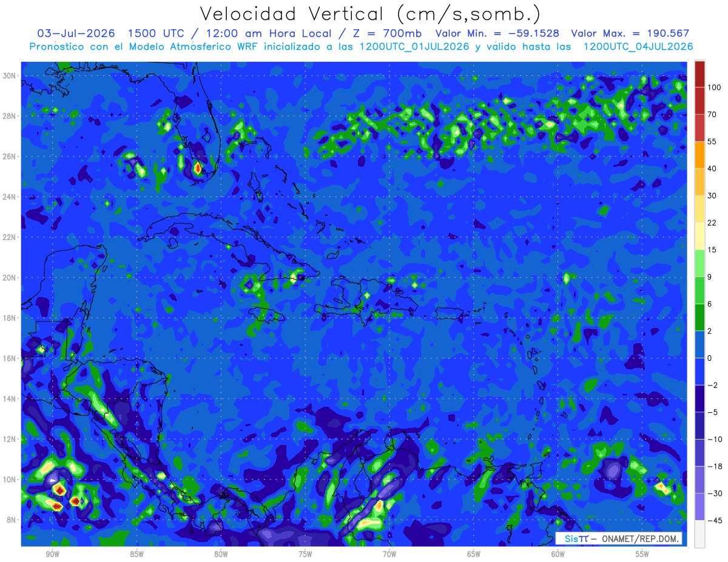This screenshot has width=728, height=562.
Task: Click the 20N latitude axis label
Action: [10, 278]
